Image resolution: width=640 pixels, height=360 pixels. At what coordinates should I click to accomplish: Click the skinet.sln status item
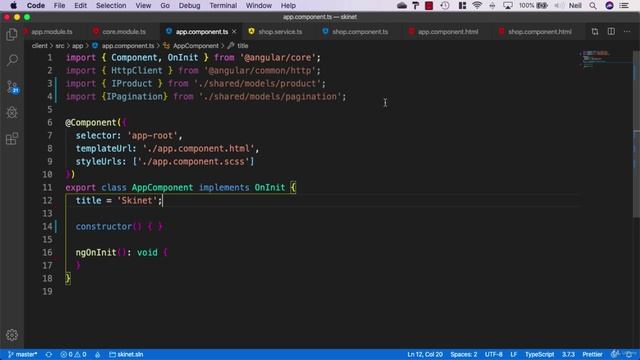(126, 354)
